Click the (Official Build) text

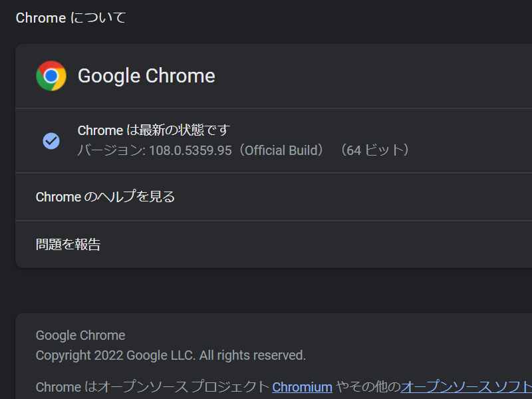click(281, 150)
